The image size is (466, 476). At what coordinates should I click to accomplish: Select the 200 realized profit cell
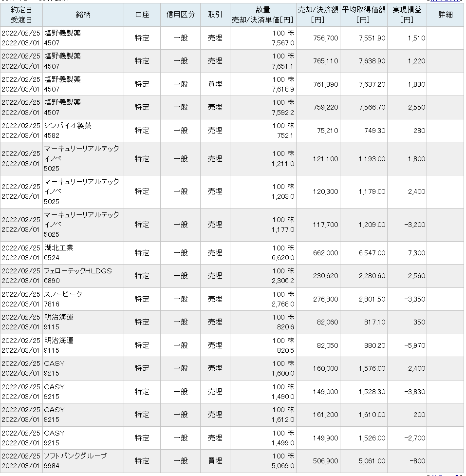point(407,415)
